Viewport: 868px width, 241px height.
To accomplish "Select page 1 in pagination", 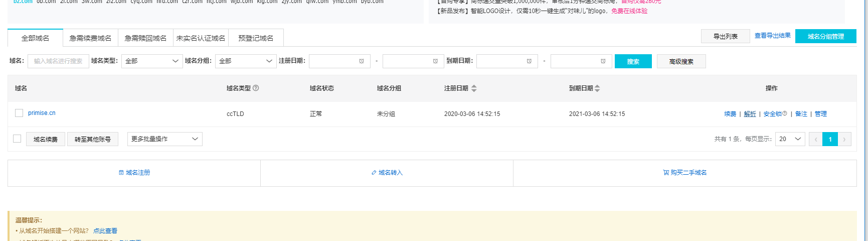I will tap(830, 139).
